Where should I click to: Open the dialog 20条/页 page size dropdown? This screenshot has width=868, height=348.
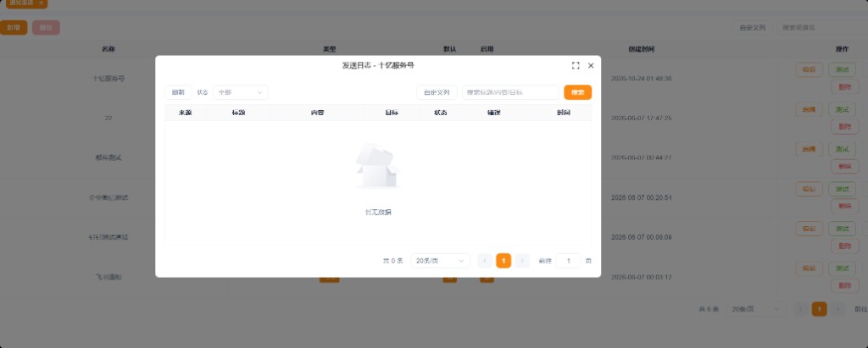click(440, 261)
